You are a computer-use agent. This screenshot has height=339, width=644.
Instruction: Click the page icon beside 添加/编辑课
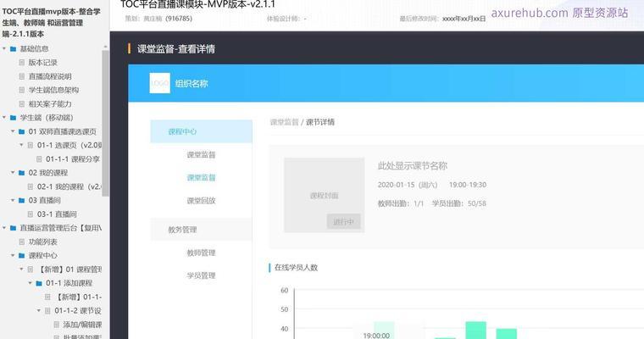click(x=56, y=325)
